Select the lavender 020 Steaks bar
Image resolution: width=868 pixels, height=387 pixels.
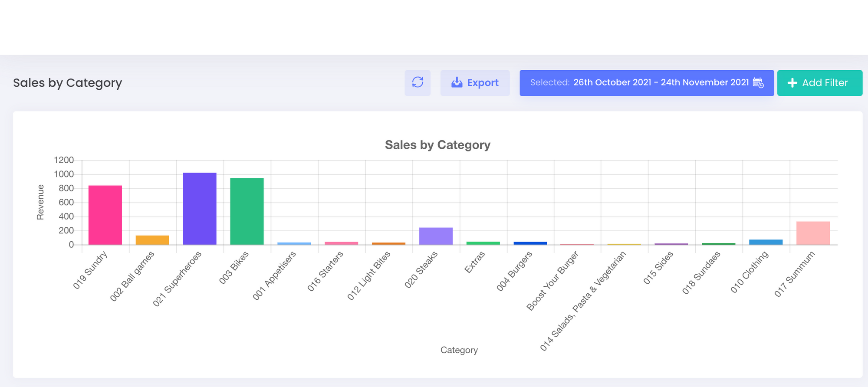point(436,236)
